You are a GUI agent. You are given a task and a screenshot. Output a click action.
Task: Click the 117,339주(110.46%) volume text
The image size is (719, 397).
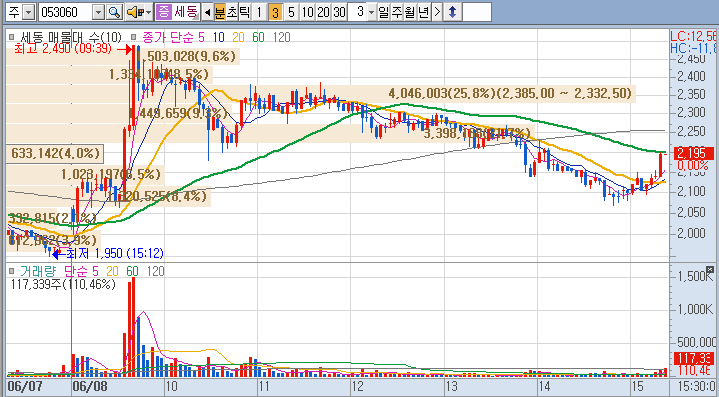click(63, 284)
